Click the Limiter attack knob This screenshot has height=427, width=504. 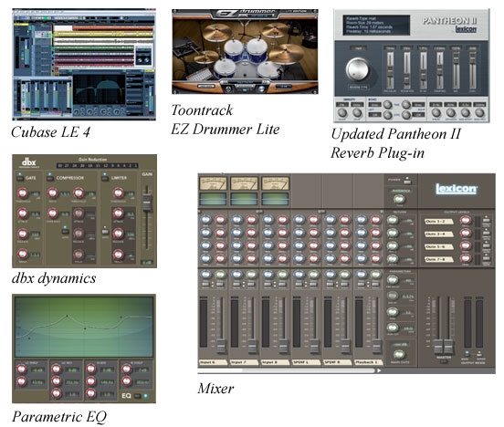click(x=118, y=213)
